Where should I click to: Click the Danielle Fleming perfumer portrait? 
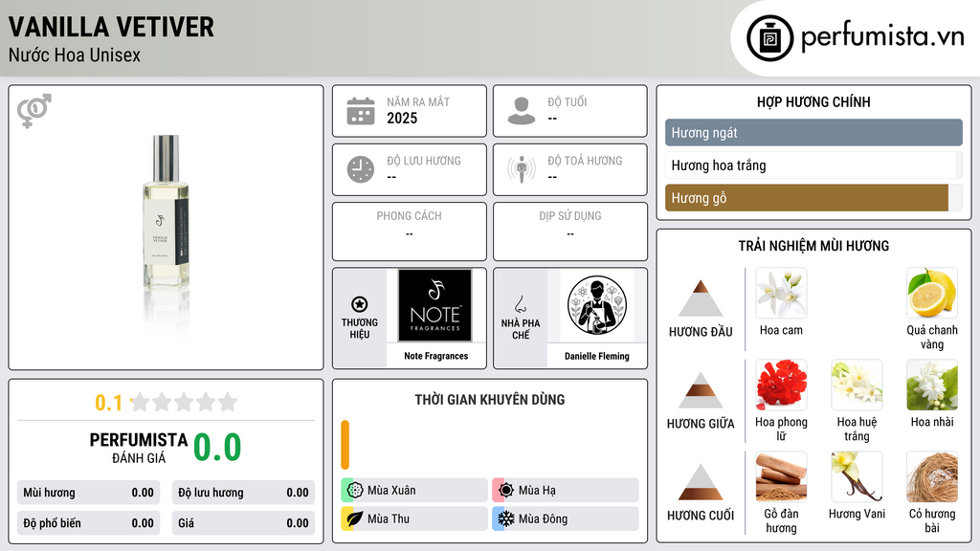[597, 305]
